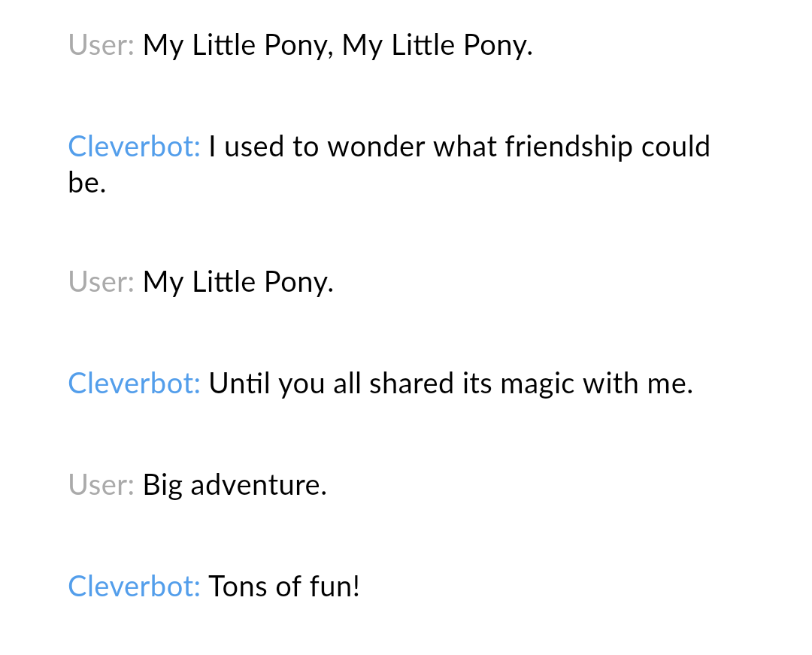Select the User label before "My Little Pony, My Little Pony."
Image resolution: width=812 pixels, height=655 pixels.
tap(101, 44)
